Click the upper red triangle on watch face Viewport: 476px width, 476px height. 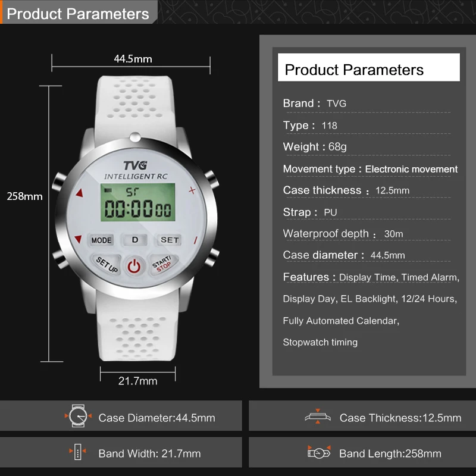click(x=80, y=193)
